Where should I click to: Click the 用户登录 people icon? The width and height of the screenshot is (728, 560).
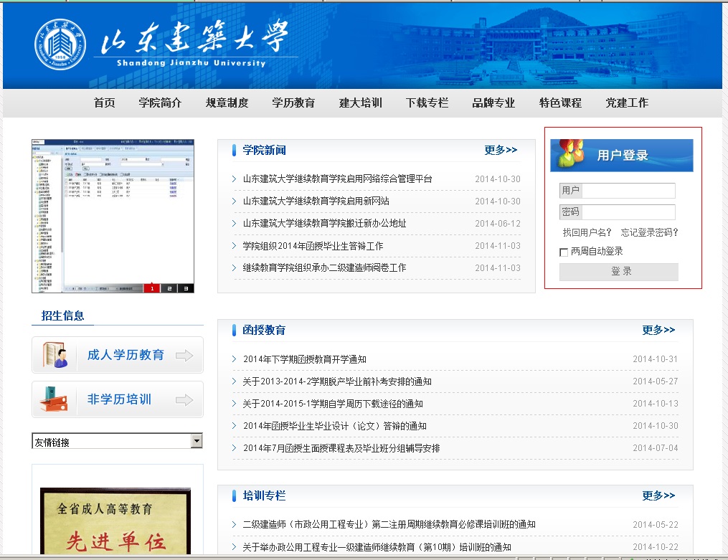coord(571,153)
